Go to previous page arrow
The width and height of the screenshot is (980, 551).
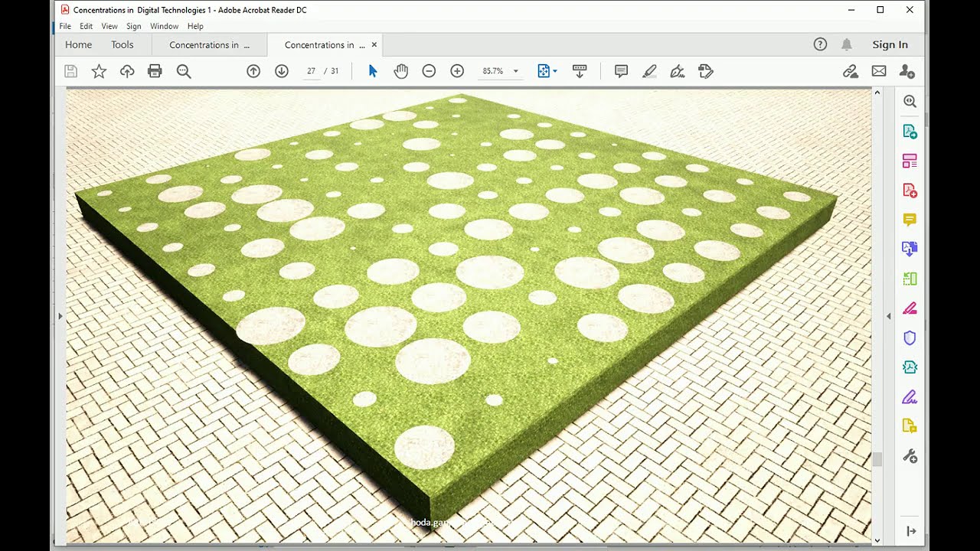click(253, 71)
